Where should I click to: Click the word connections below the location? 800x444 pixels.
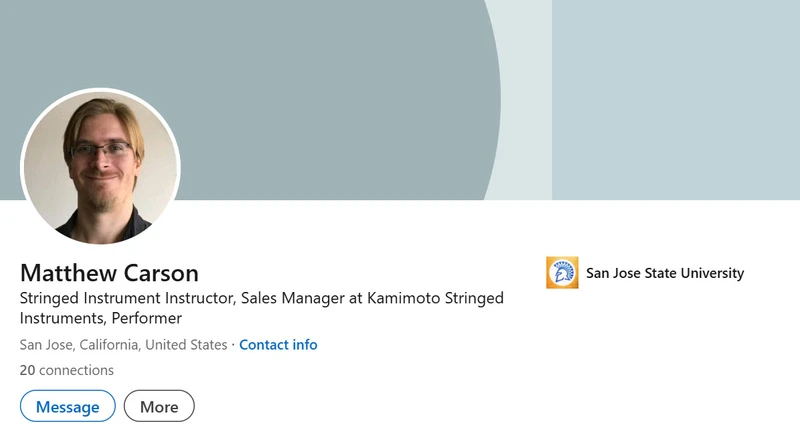point(77,370)
